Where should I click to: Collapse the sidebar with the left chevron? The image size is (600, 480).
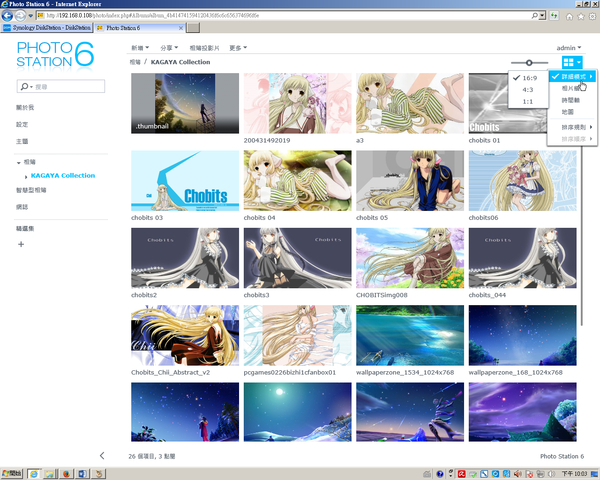[x=102, y=456]
